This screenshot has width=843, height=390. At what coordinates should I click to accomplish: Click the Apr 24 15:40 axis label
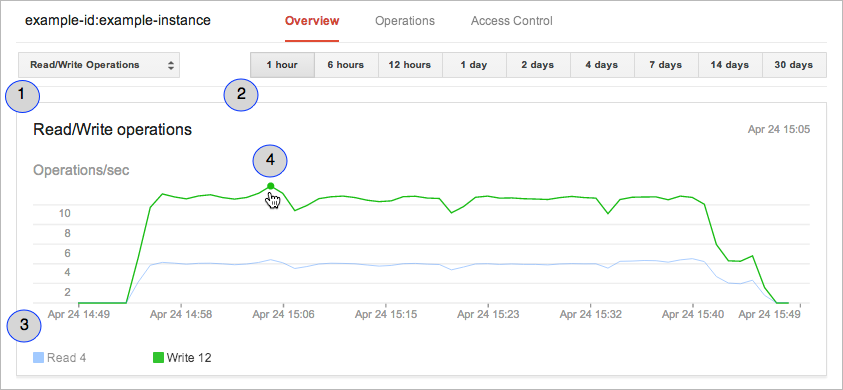(x=692, y=314)
